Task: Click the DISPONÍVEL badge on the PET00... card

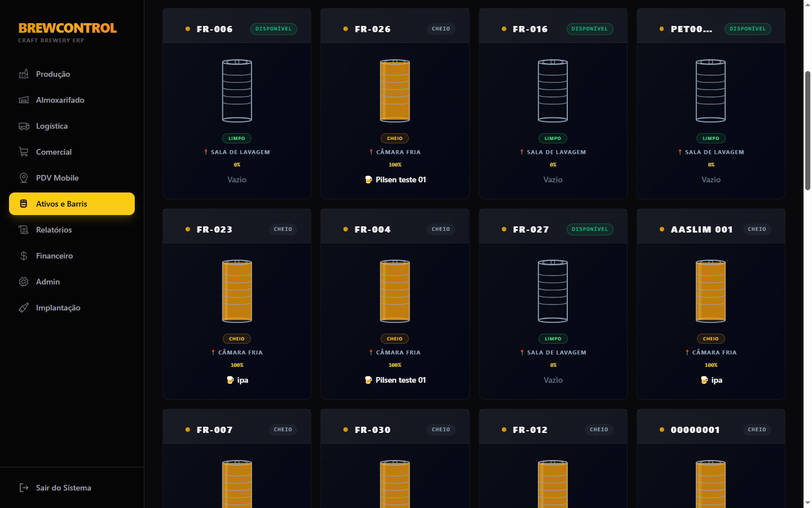Action: point(748,29)
